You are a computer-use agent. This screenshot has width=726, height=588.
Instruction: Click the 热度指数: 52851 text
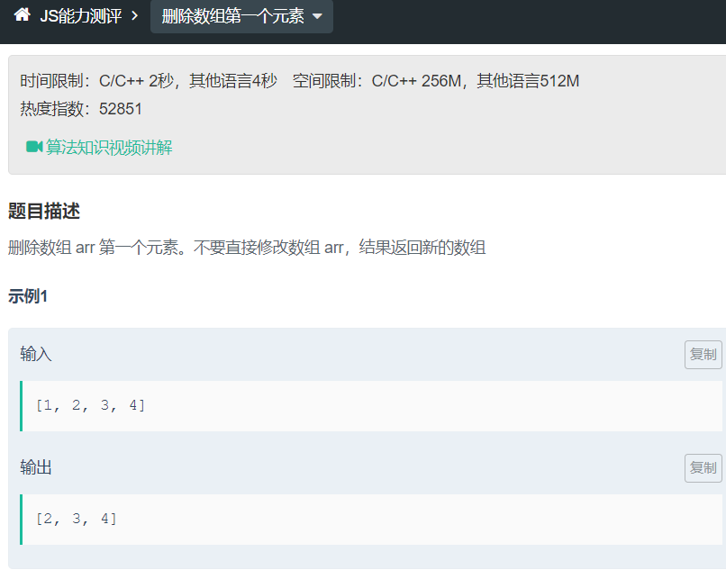(81, 109)
